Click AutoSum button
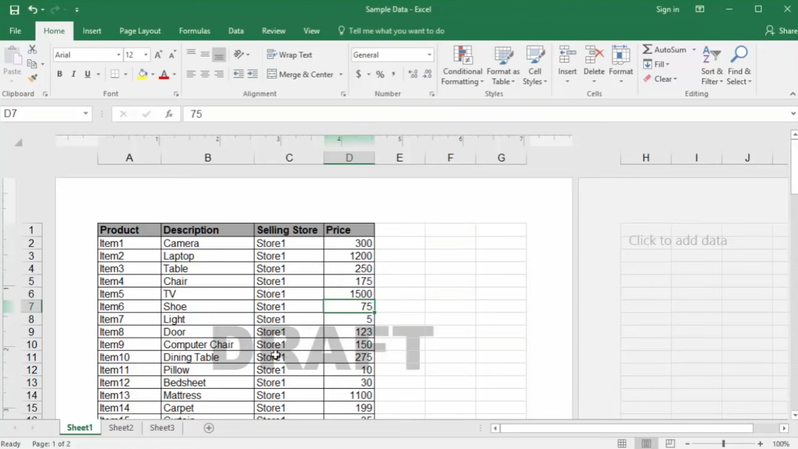798x449 pixels. pyautogui.click(x=665, y=49)
